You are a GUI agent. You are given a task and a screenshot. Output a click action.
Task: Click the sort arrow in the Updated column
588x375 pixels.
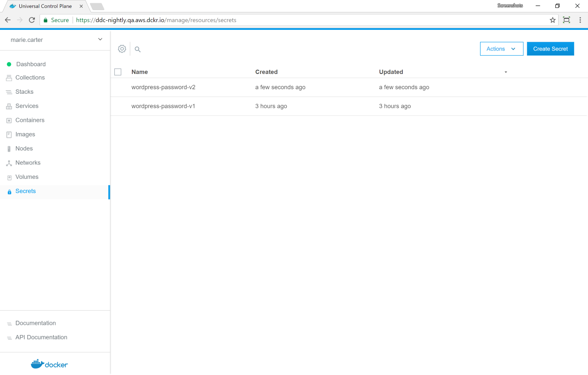tap(506, 72)
